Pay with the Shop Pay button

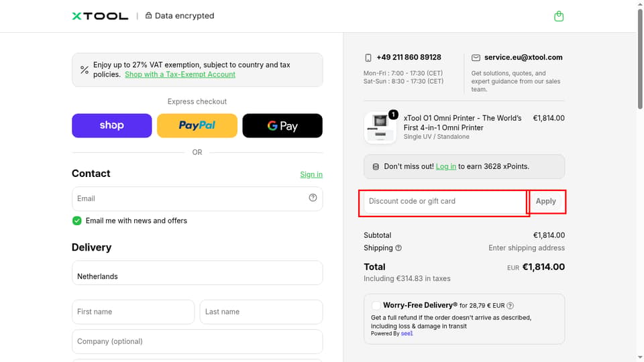pos(112,125)
